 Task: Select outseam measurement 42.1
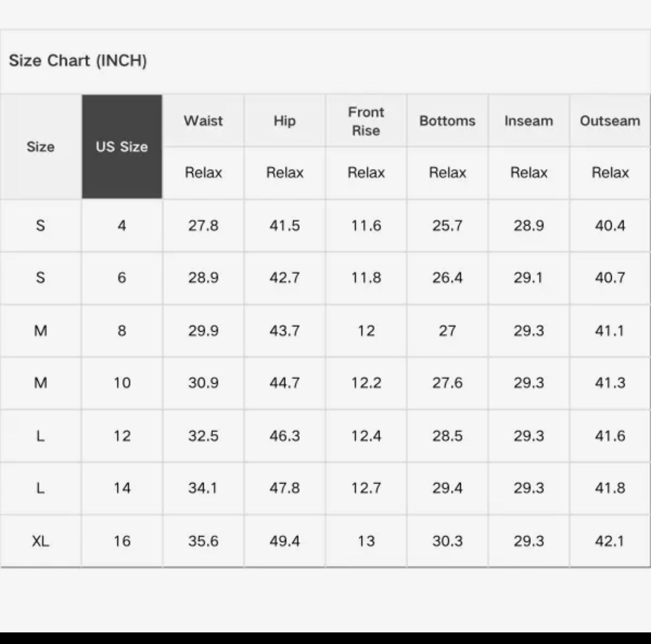[x=610, y=541]
